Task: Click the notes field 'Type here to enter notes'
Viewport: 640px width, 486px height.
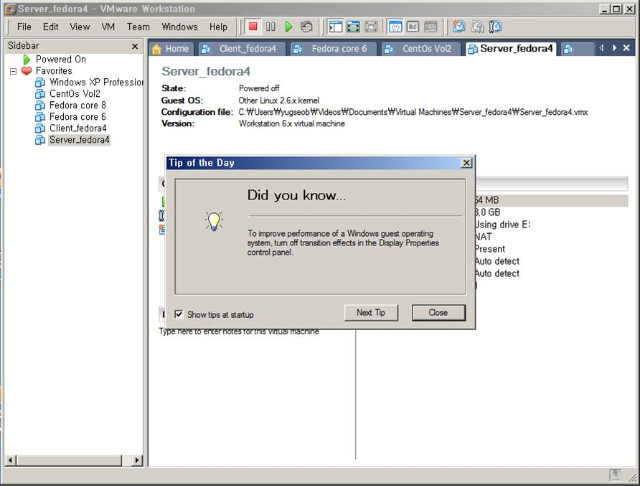Action: [x=239, y=331]
